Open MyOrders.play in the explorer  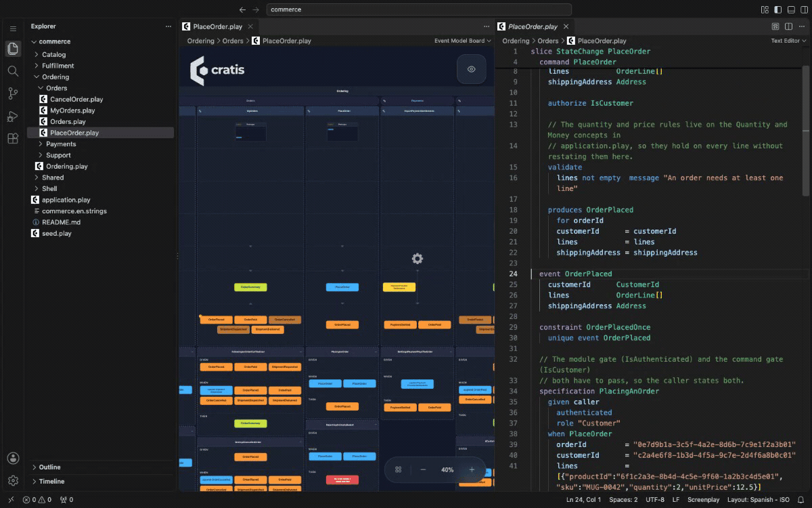(100, 110)
